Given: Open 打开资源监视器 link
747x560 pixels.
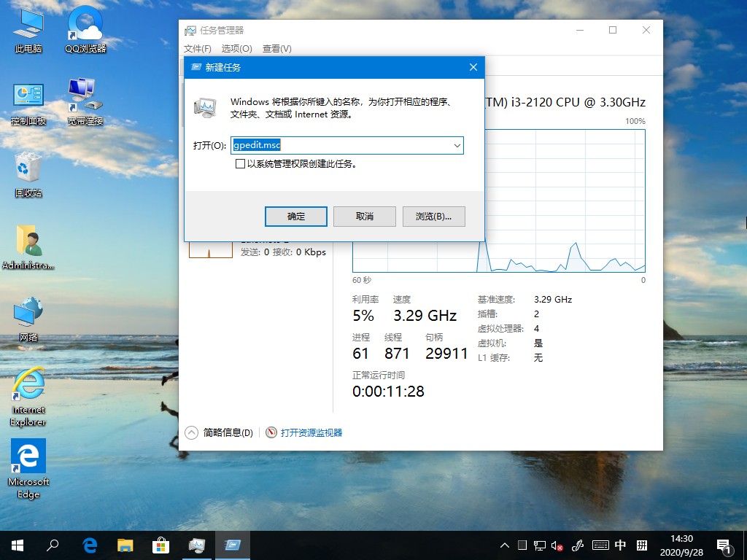Looking at the screenshot, I should coord(311,432).
